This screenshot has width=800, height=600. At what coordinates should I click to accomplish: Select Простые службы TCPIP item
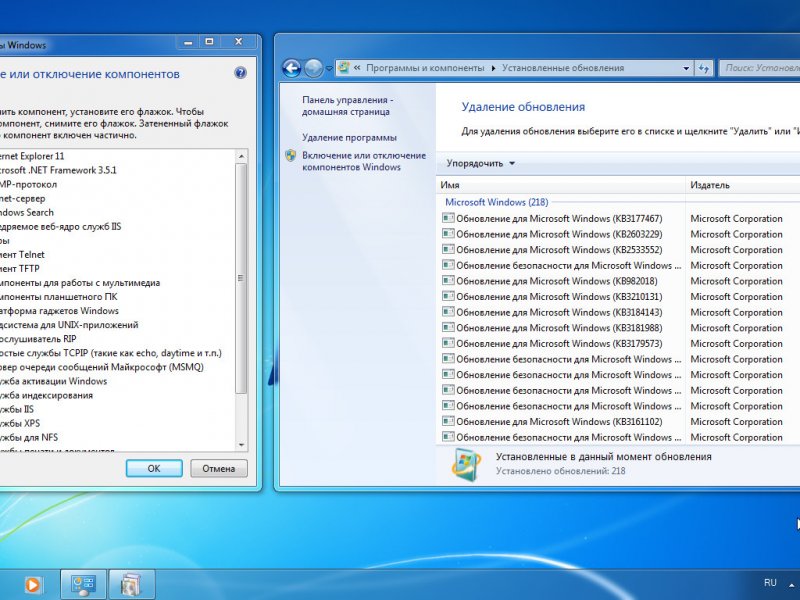point(111,353)
